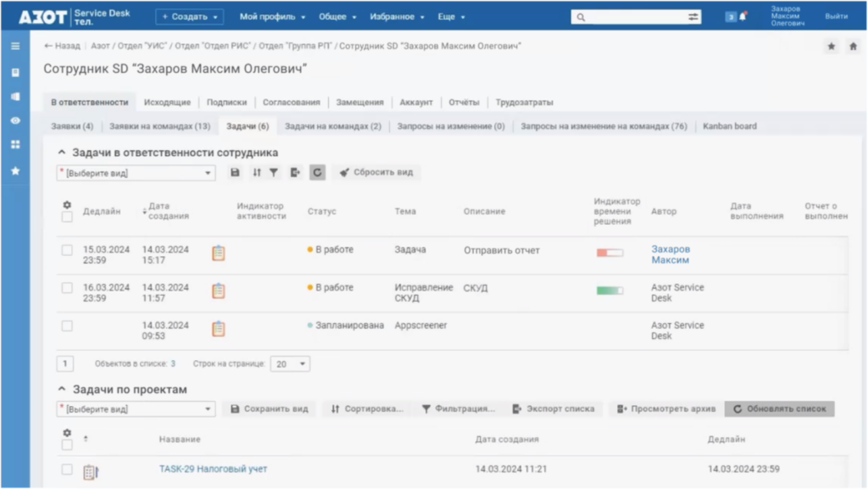Screen dimensions: 868x489
Task: Click clipboard icon in Исправление СКУД row
Action: tap(218, 291)
